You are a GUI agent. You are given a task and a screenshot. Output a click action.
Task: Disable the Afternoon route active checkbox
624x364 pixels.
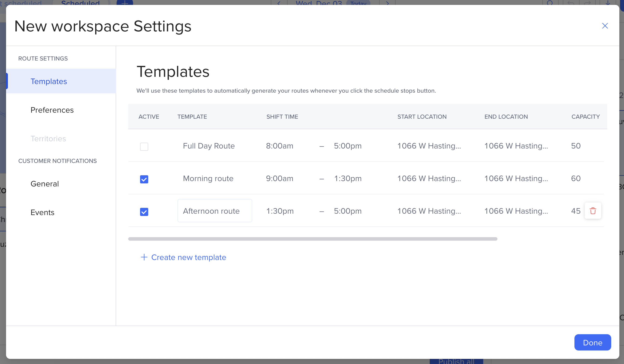pyautogui.click(x=144, y=212)
